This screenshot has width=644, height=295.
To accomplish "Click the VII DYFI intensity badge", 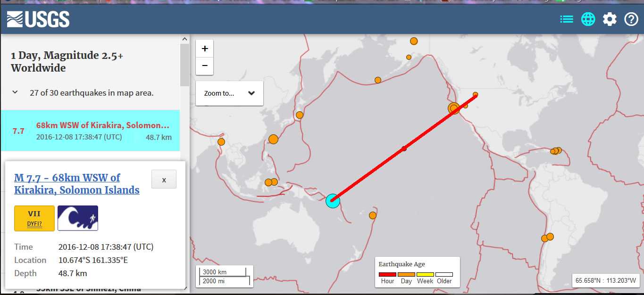I will pos(34,218).
